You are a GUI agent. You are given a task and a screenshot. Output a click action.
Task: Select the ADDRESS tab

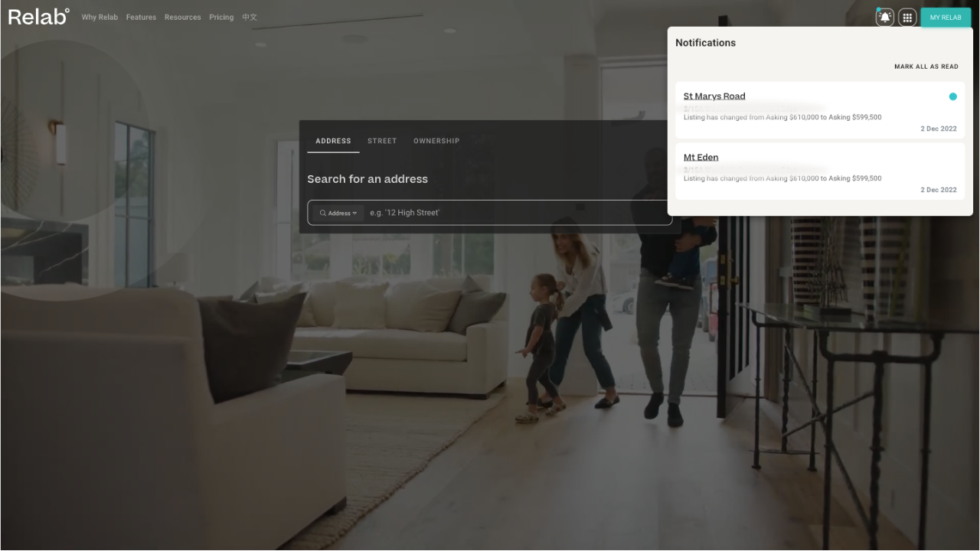click(332, 141)
